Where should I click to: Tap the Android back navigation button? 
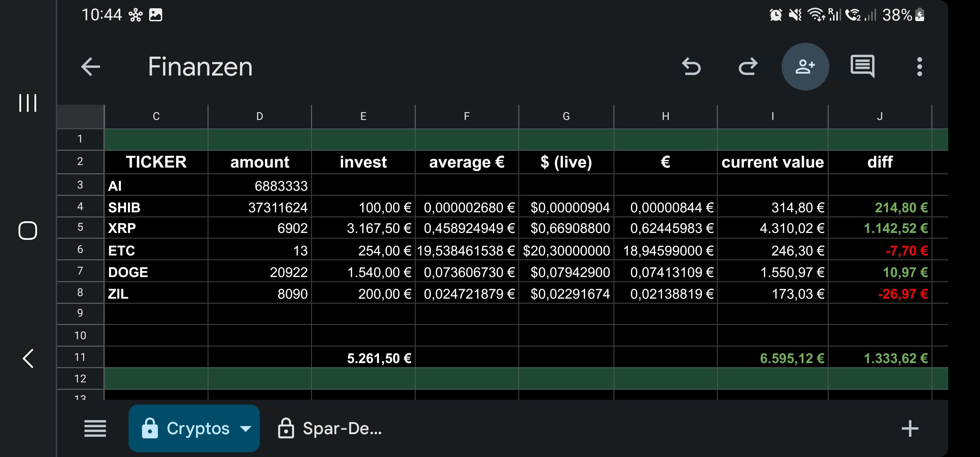pyautogui.click(x=28, y=358)
